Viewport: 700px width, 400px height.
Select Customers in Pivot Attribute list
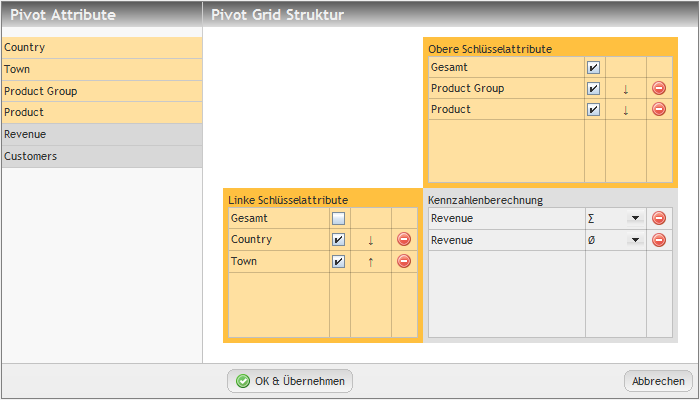[x=100, y=156]
